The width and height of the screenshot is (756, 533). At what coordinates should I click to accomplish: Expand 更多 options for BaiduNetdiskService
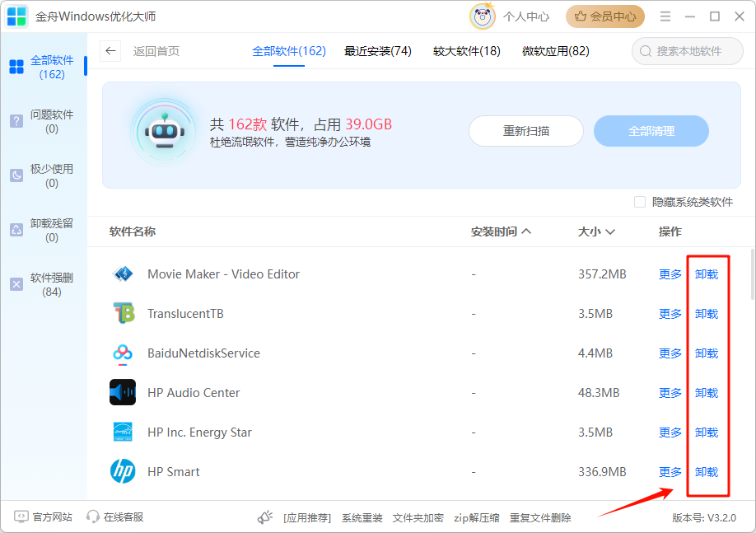[670, 353]
